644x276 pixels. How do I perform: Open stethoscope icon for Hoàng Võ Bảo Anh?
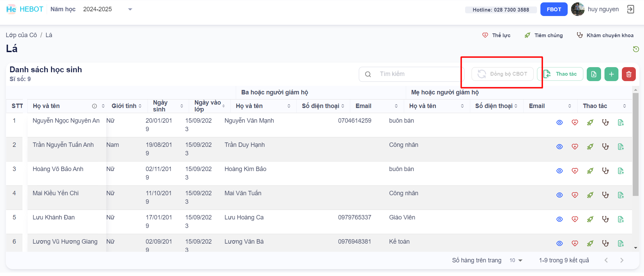[605, 171]
